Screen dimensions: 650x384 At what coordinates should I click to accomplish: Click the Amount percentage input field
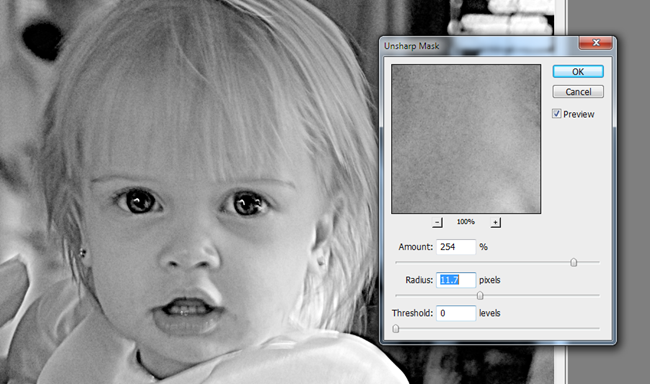click(456, 247)
